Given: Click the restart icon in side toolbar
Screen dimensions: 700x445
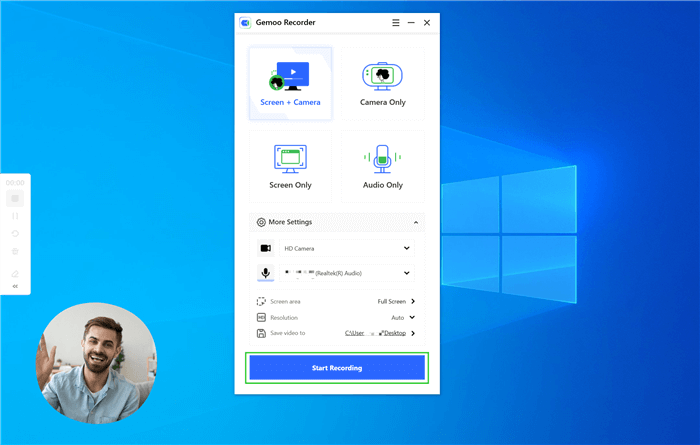Looking at the screenshot, I should click(x=15, y=233).
